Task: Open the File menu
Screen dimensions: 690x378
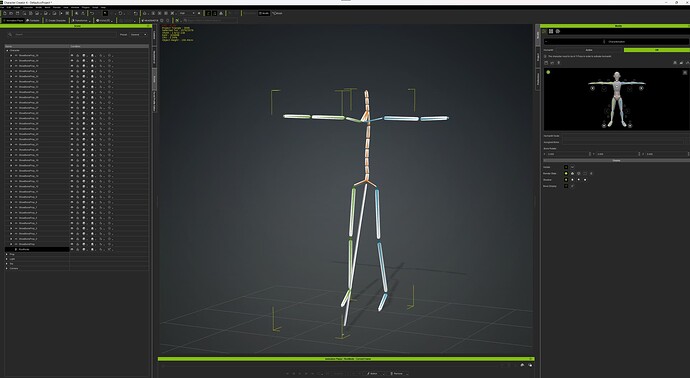Action: tap(2, 7)
